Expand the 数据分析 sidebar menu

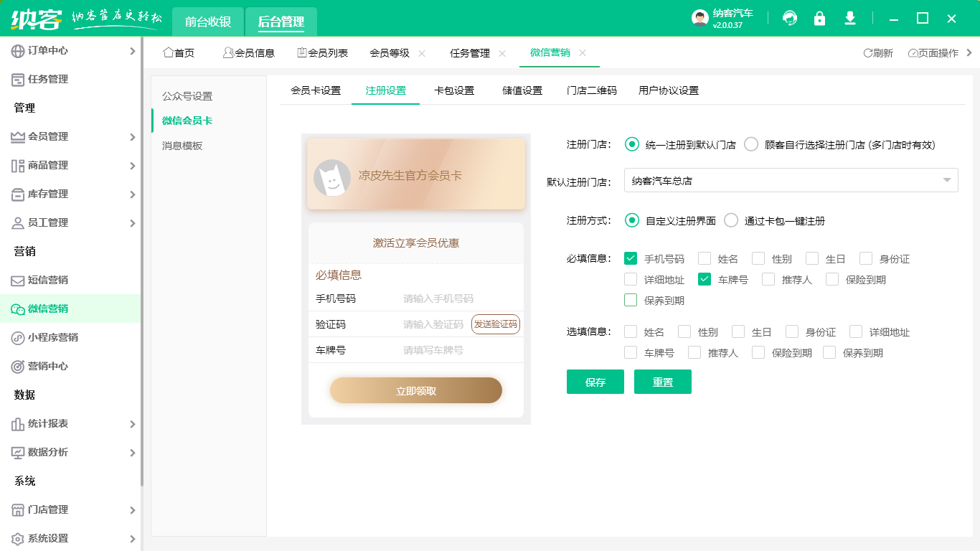click(43, 452)
